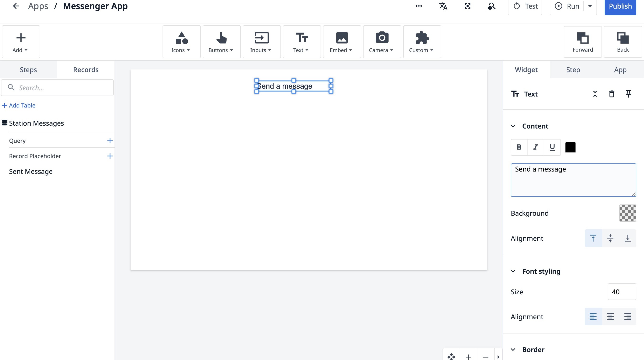Viewport: 644px width, 360px height.
Task: Pin the Text widget panel
Action: (628, 94)
